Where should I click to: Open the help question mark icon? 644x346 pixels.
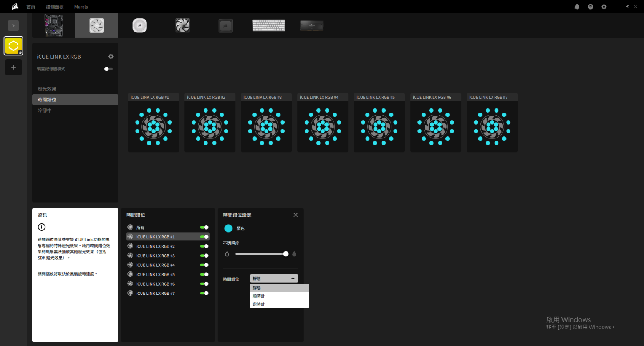(590, 7)
